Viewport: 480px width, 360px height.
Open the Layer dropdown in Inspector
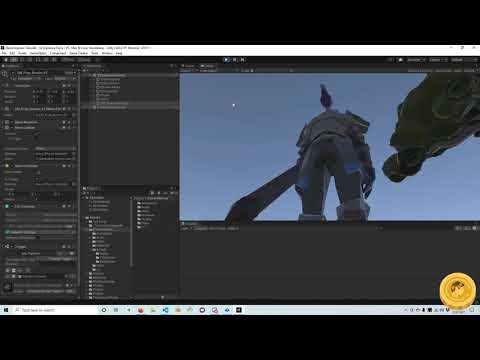coord(65,79)
